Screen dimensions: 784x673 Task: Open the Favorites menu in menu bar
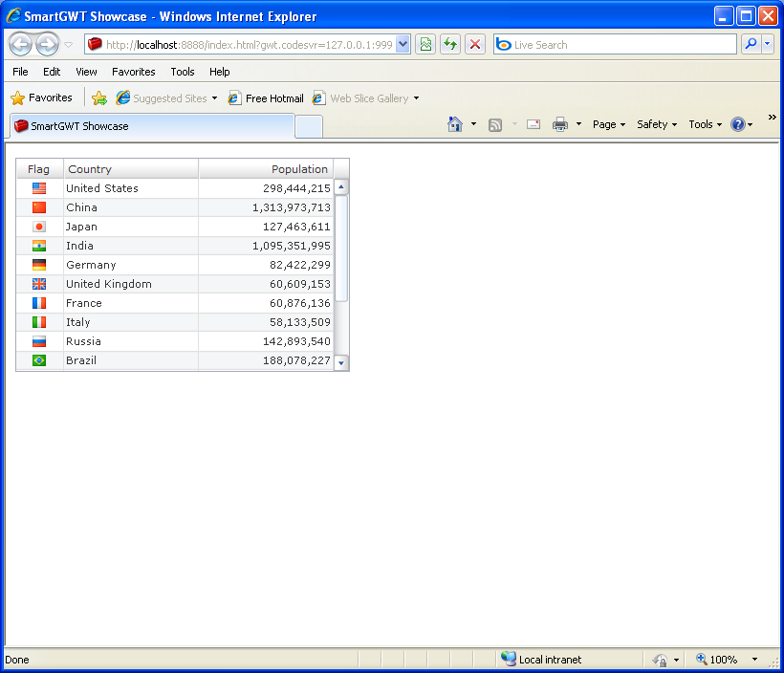134,72
